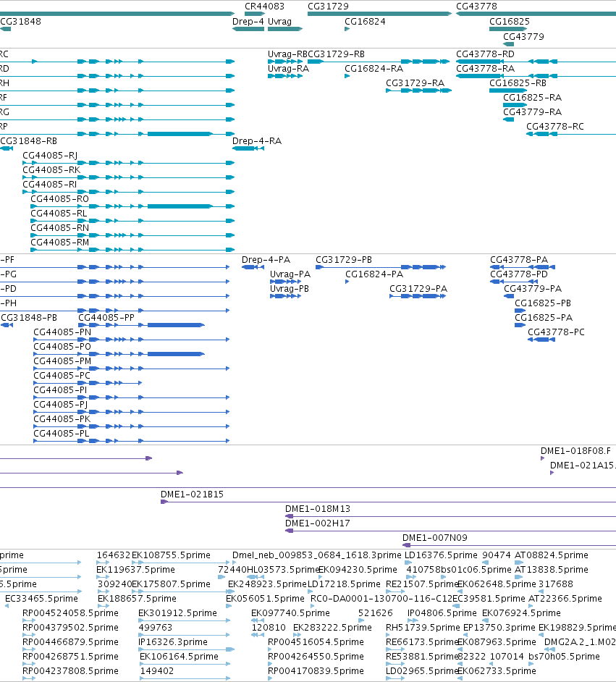This screenshot has width=616, height=682.
Task: Select EST RP004524058.5prime
Action: pos(70,613)
